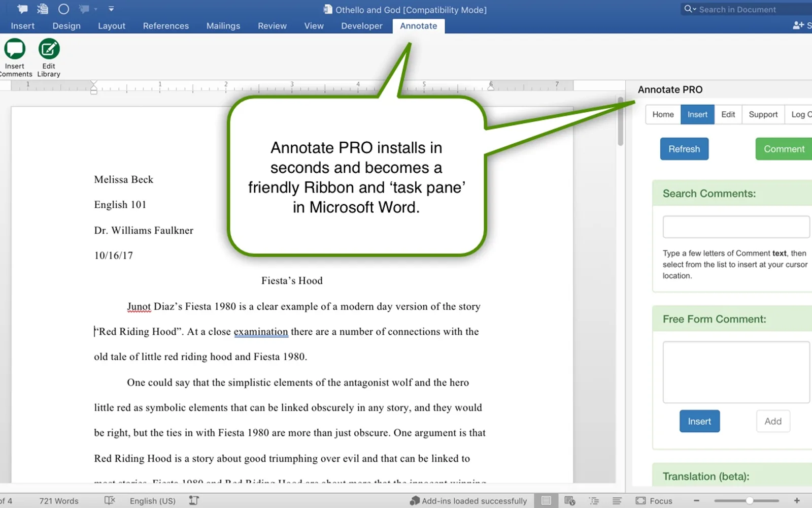Adjust the zoom slider handle
The image size is (812, 508).
[749, 500]
